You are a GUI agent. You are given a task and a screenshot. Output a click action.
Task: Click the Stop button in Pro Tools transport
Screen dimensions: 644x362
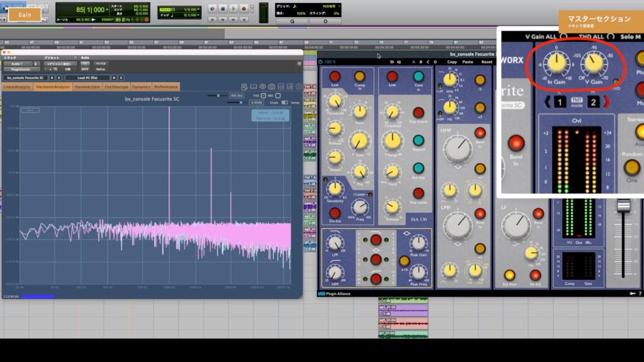pos(223,9)
